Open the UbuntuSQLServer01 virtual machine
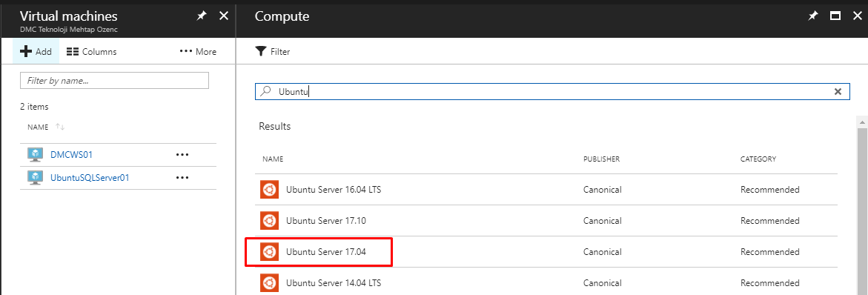The width and height of the screenshot is (868, 295). (x=90, y=178)
